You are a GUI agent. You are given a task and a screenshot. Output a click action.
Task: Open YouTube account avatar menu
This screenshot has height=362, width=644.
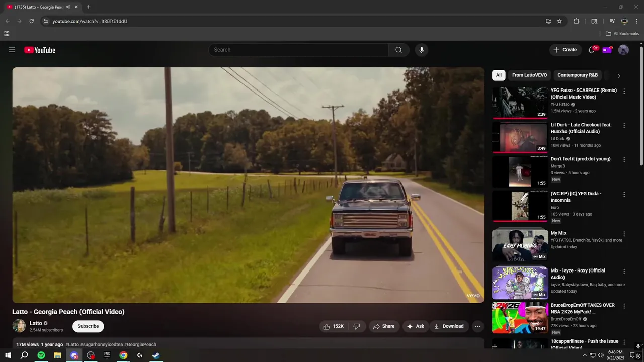click(x=623, y=50)
